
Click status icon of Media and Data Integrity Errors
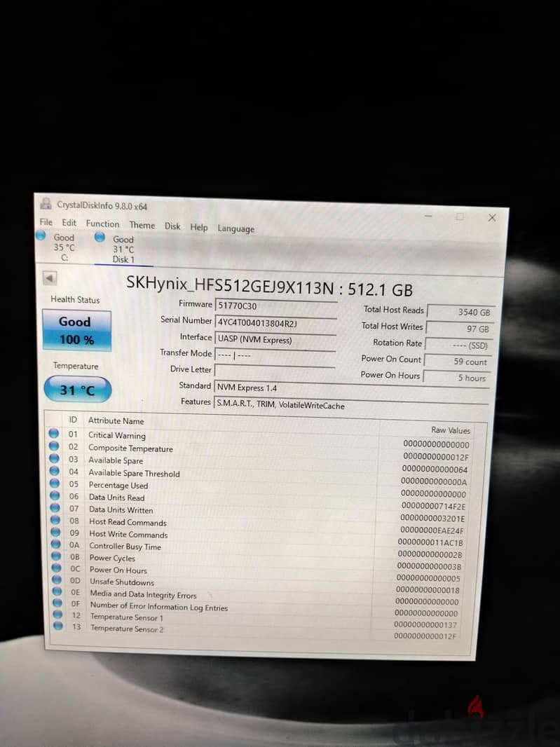57,591
